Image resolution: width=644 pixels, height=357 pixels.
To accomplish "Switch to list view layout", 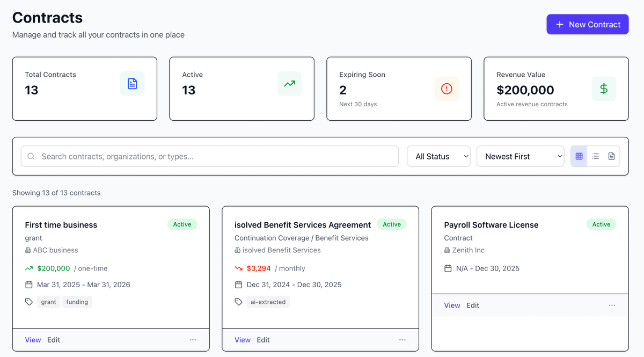I will (x=595, y=156).
